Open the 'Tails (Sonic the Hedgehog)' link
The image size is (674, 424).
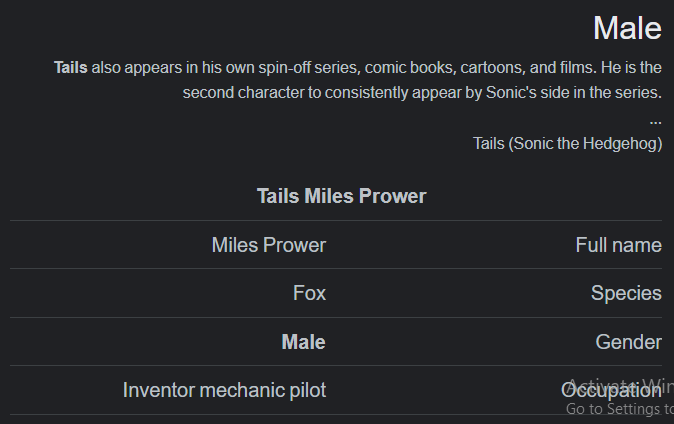567,144
